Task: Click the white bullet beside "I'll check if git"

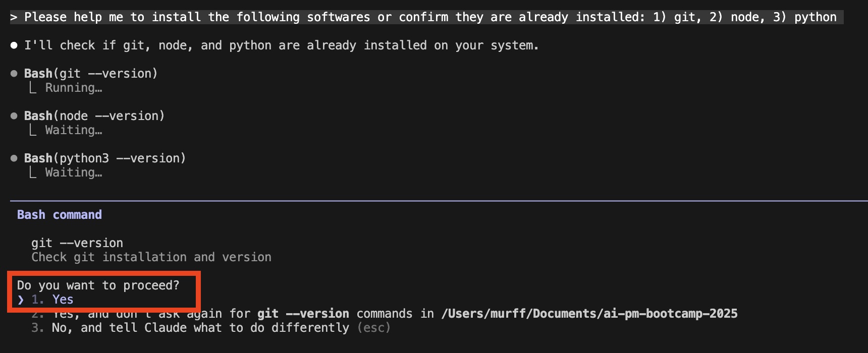Action: tap(14, 45)
